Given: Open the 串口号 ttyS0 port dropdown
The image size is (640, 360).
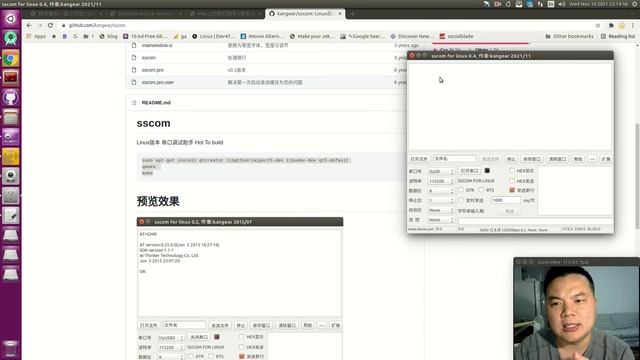Looking at the screenshot, I should tap(440, 171).
